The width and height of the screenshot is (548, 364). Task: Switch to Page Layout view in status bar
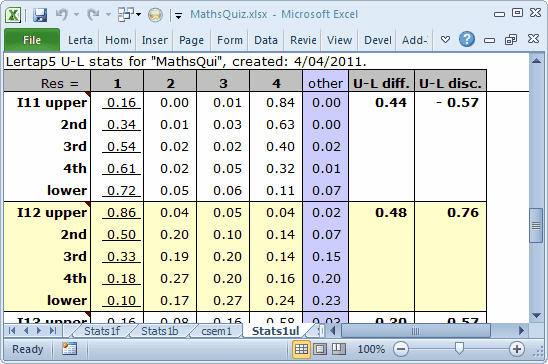(x=320, y=349)
